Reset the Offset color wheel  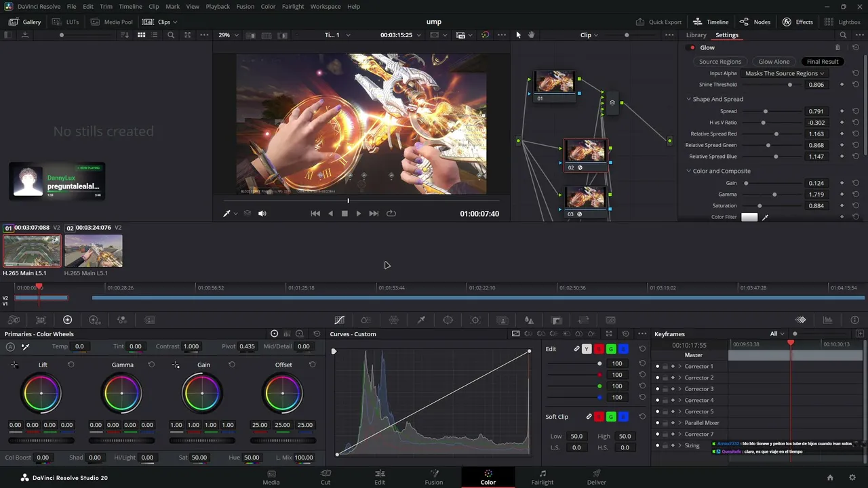[x=312, y=365]
